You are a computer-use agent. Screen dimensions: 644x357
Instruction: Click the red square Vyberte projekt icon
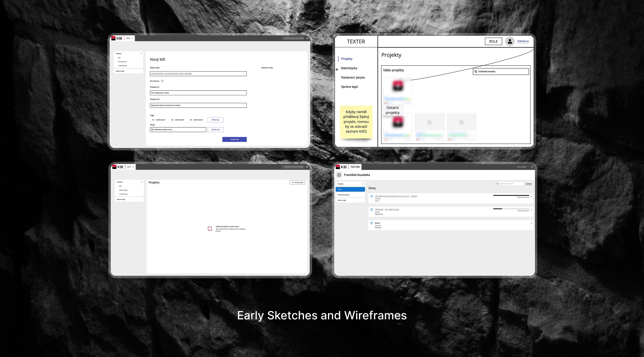click(210, 229)
